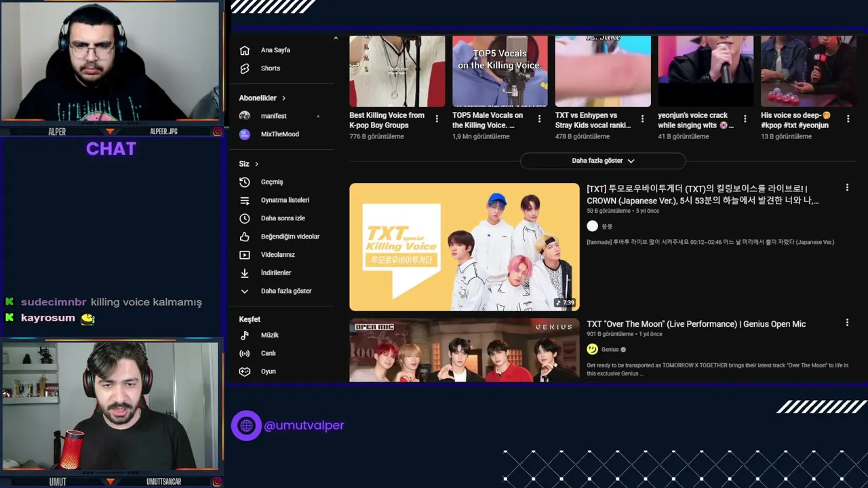This screenshot has width=868, height=488.
Task: Click Instagram icon next to ALPEER.JPG
Action: click(x=217, y=131)
